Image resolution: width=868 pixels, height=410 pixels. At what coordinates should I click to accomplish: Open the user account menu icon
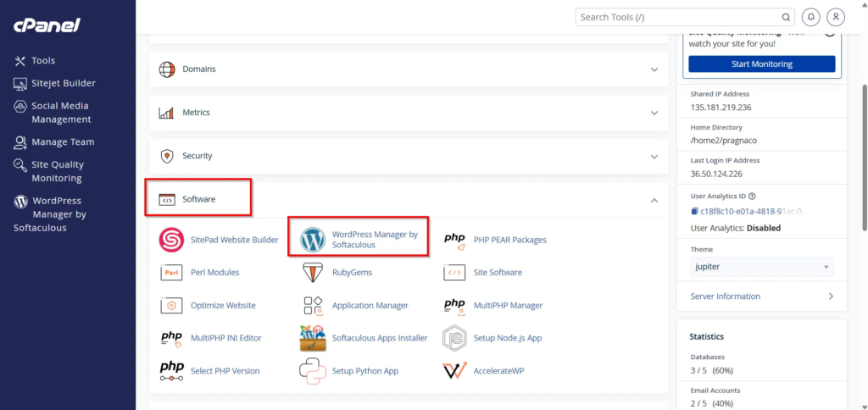point(836,17)
